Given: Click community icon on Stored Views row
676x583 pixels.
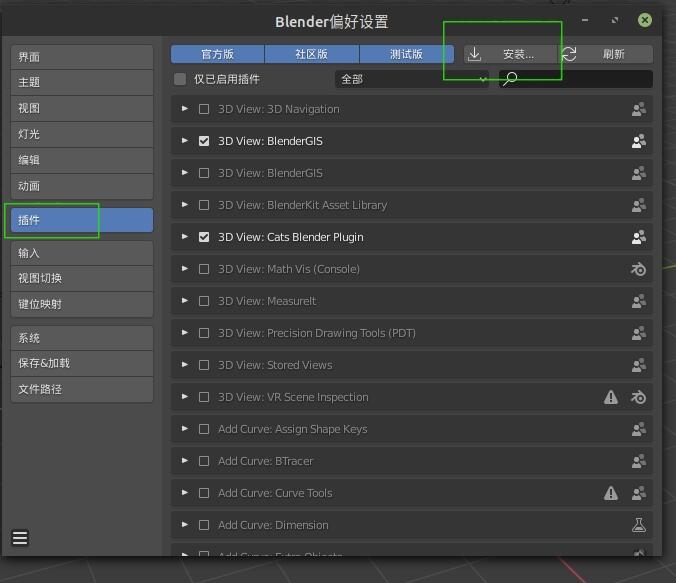Looking at the screenshot, I should point(638,365).
